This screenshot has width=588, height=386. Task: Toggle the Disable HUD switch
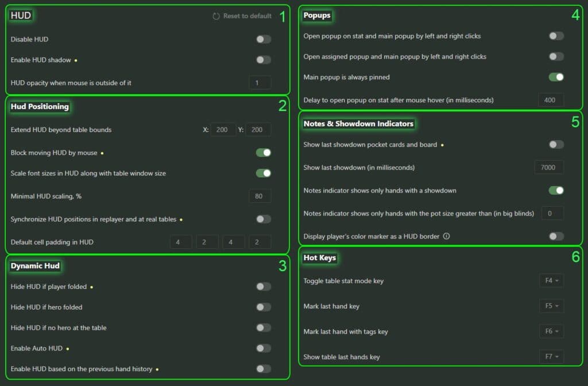[x=264, y=40]
